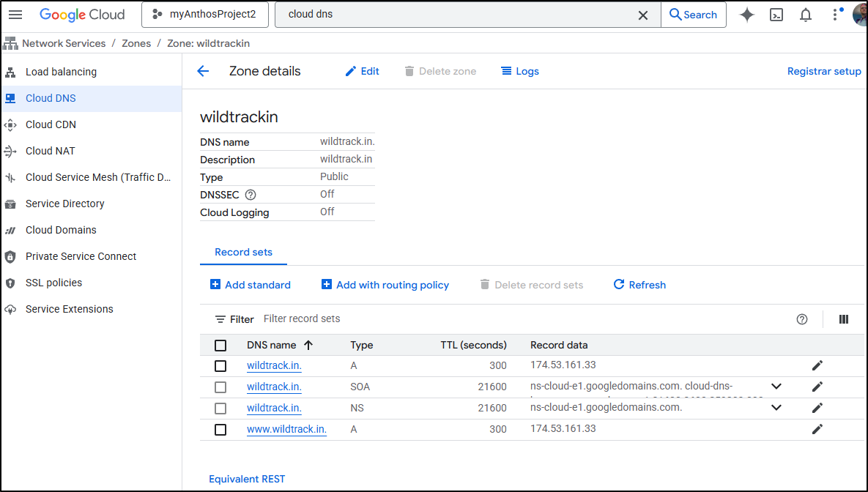Click the pencil icon for www.wildtrack.in. record
This screenshot has width=868, height=492.
click(817, 429)
